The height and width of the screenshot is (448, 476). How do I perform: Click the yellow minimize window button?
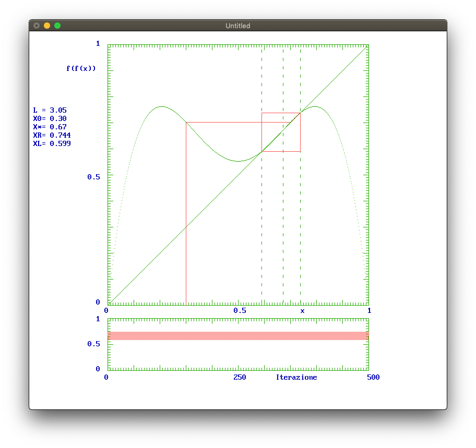[47, 26]
